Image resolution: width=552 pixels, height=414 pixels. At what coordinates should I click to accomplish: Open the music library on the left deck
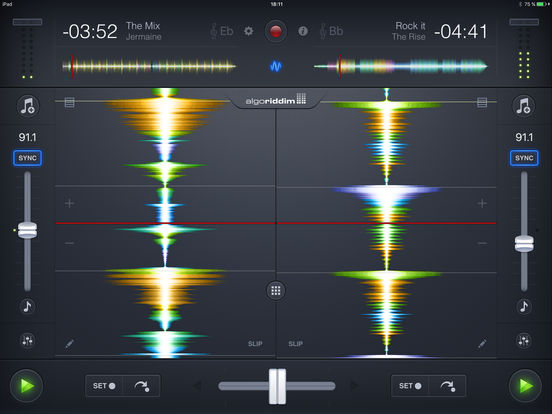tap(28, 106)
